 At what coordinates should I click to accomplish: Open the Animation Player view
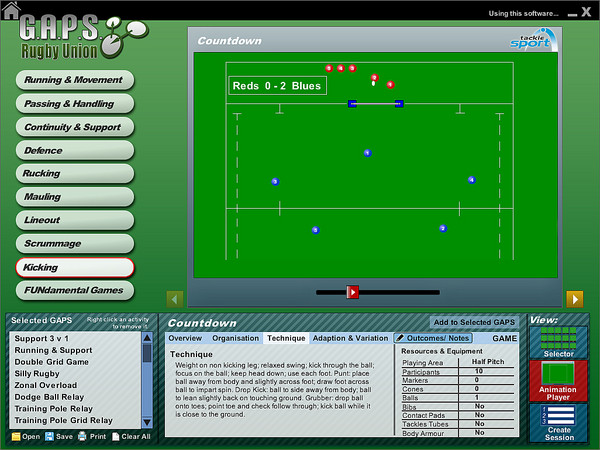pyautogui.click(x=558, y=380)
